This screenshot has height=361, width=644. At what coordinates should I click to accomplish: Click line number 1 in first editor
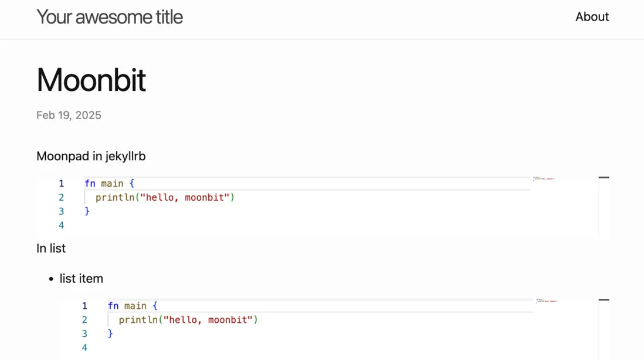[61, 184]
